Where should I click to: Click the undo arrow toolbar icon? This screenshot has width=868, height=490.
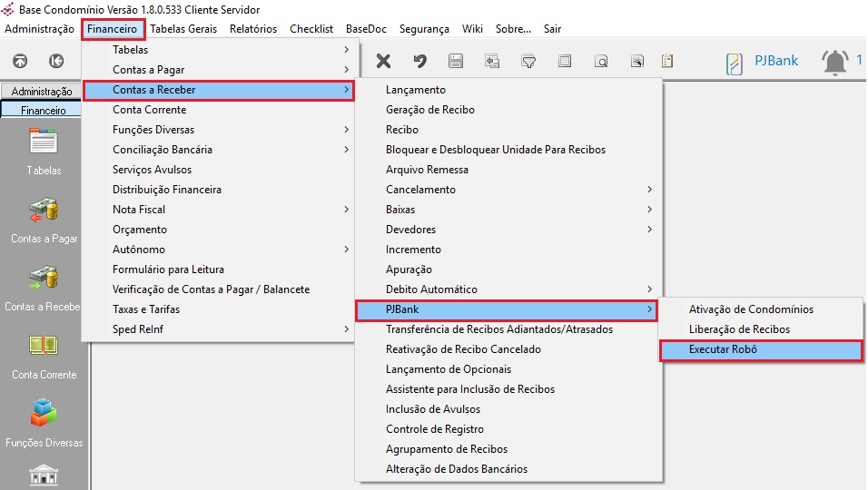(419, 61)
